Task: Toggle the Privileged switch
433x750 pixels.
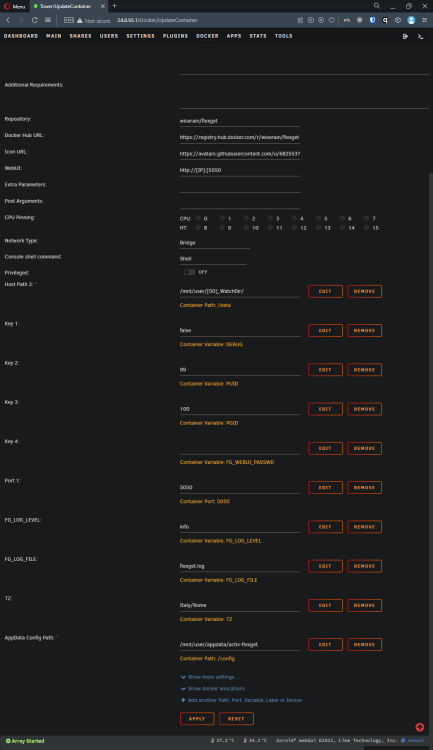Action: [189, 272]
